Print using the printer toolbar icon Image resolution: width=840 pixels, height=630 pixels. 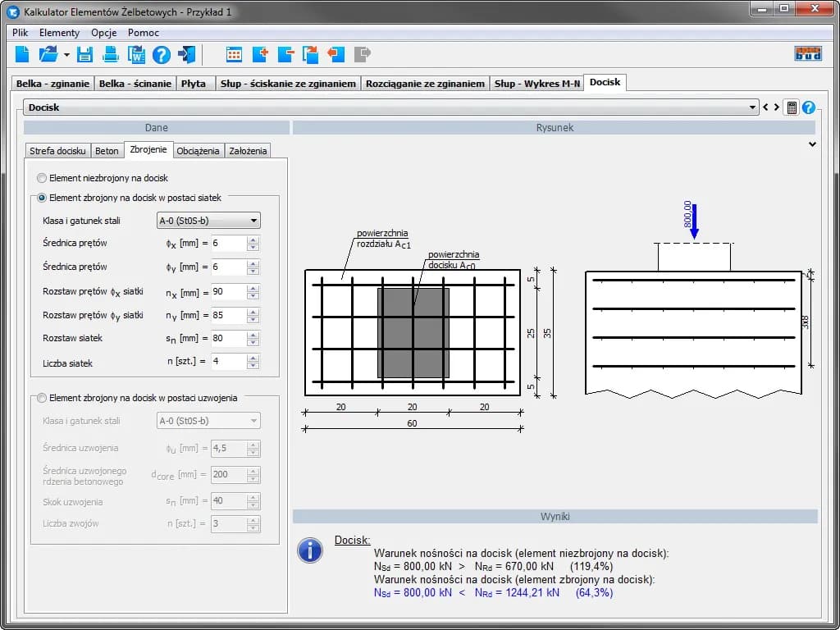point(111,55)
